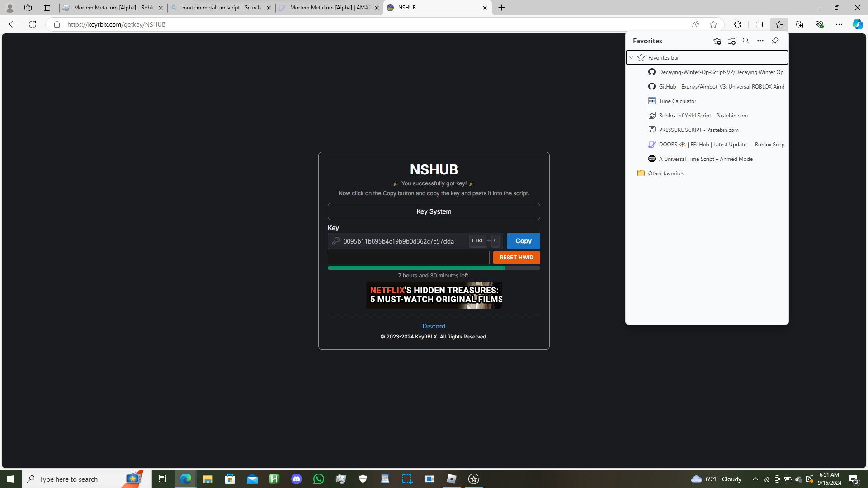Open the Mail app from the taskbar
This screenshot has width=868, height=488.
tap(252, 479)
